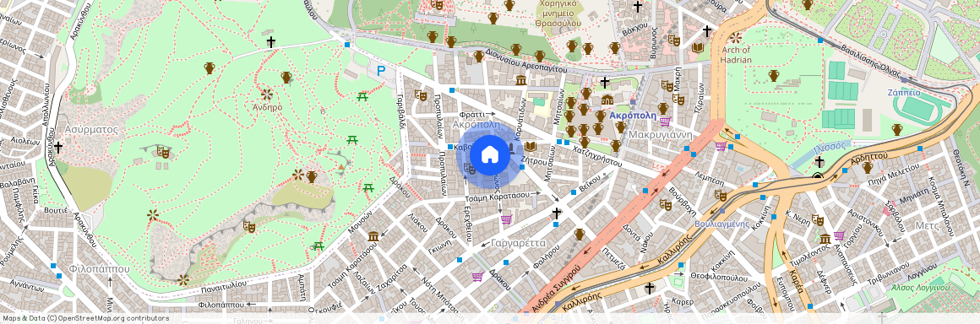Select the Γαργαρέττα neighborhood label
The width and height of the screenshot is (980, 324).
(519, 243)
